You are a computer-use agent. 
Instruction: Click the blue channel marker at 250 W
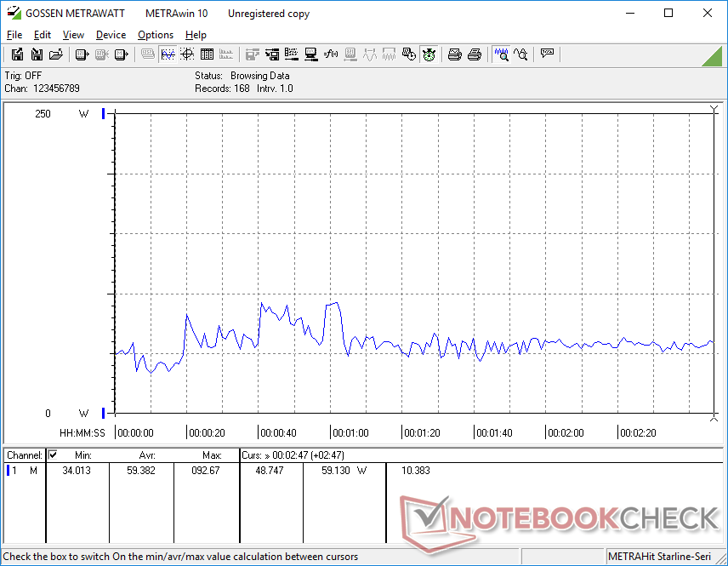point(104,113)
